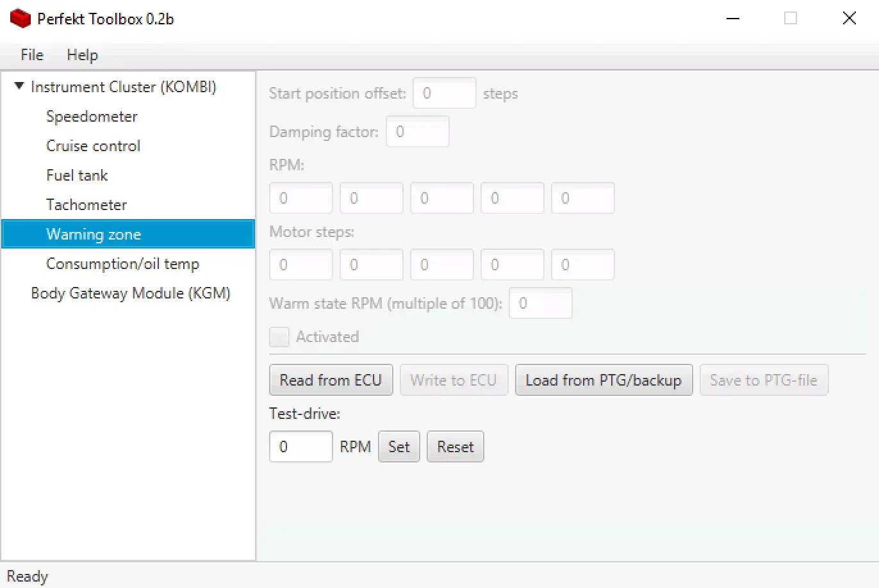Collapse the Instrument Cluster (KOMBI) tree arrow
This screenshot has width=879, height=588.
[x=19, y=86]
